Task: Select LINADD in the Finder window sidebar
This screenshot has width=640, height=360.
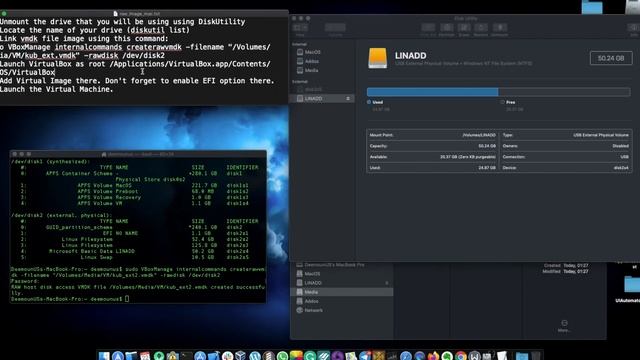Action: pyautogui.click(x=341, y=283)
